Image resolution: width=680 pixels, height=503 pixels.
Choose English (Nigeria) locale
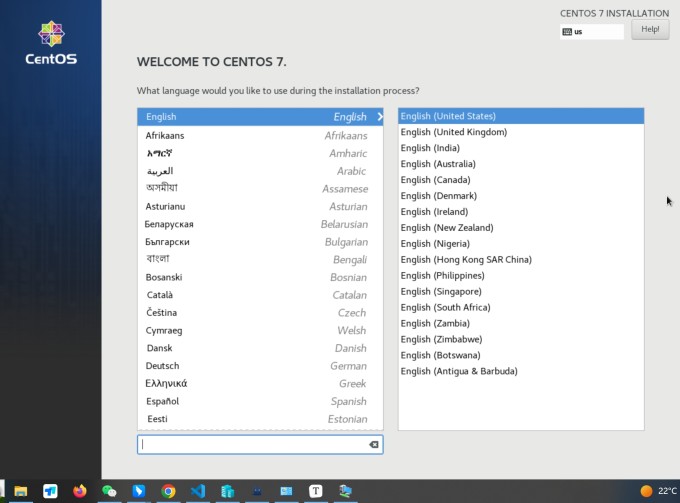point(521,244)
